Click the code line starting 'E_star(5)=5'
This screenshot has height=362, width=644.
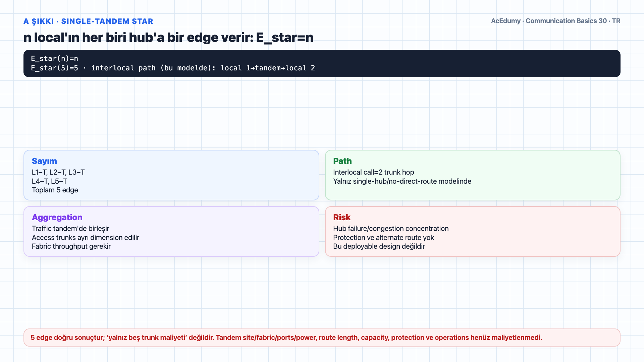click(173, 68)
